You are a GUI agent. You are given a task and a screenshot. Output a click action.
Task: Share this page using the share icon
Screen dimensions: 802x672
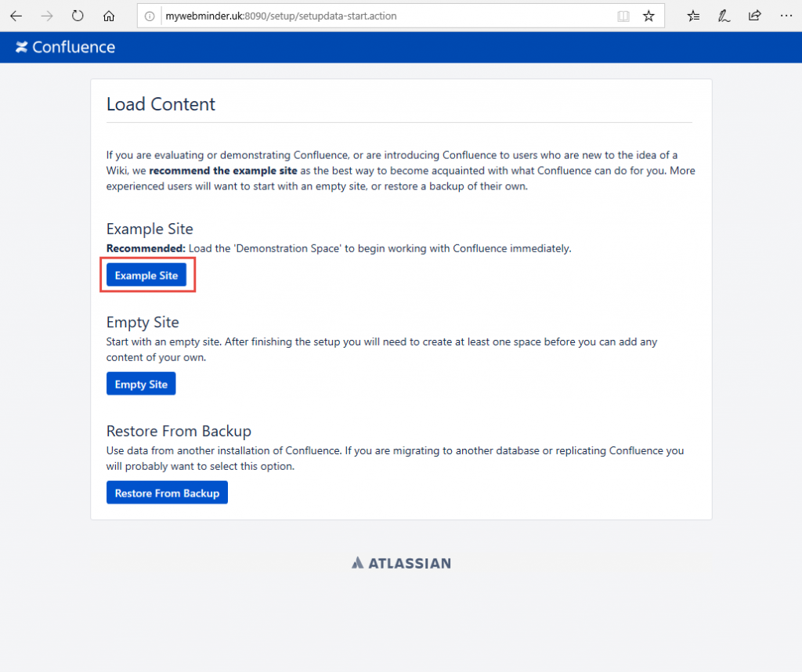[x=754, y=16]
